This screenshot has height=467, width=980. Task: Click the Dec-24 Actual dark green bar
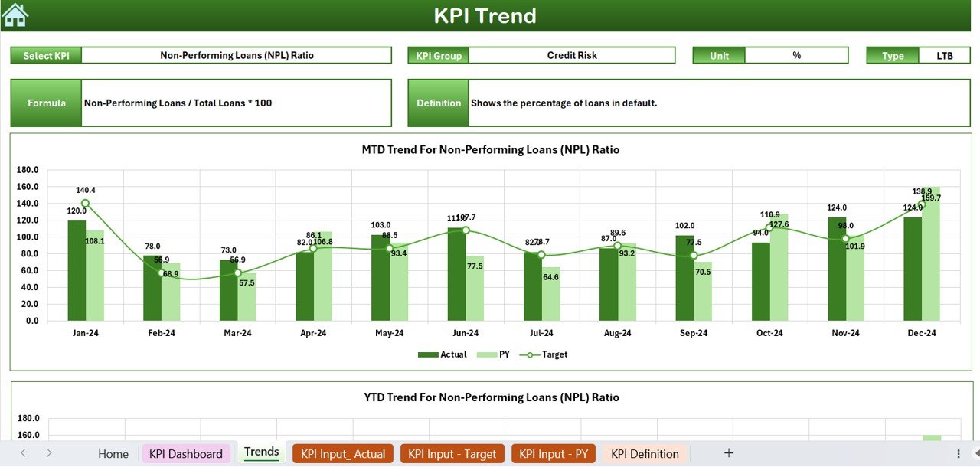point(913,269)
